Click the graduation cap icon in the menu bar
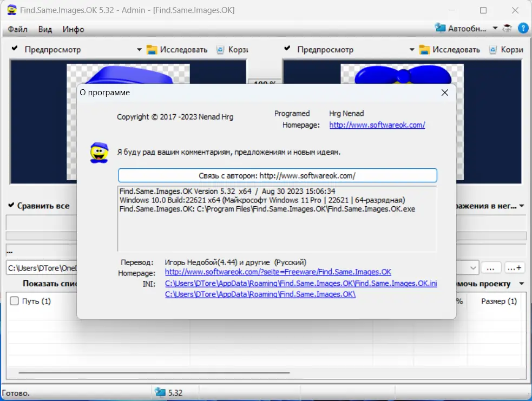The image size is (532, 401). pos(507,29)
